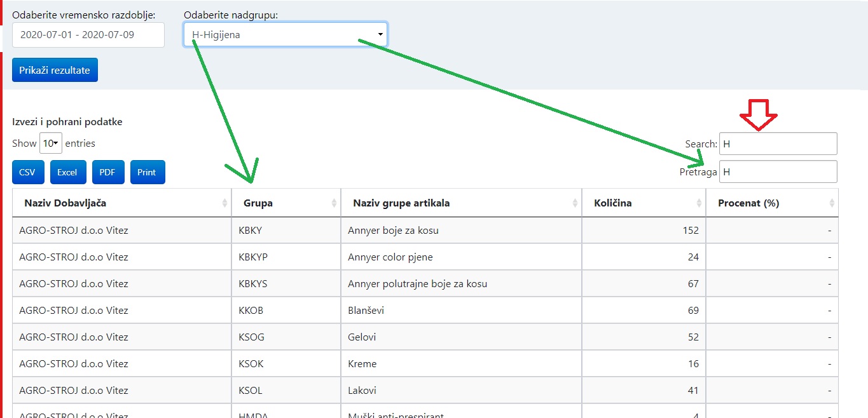Click the Excel export button
This screenshot has height=418, width=868.
(67, 172)
